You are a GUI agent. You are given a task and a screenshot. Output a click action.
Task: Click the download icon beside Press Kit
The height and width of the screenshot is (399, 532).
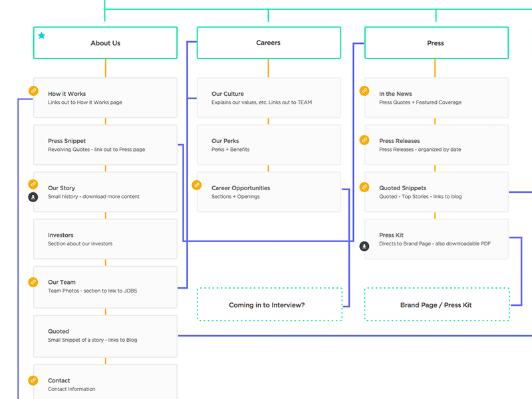pyautogui.click(x=364, y=246)
